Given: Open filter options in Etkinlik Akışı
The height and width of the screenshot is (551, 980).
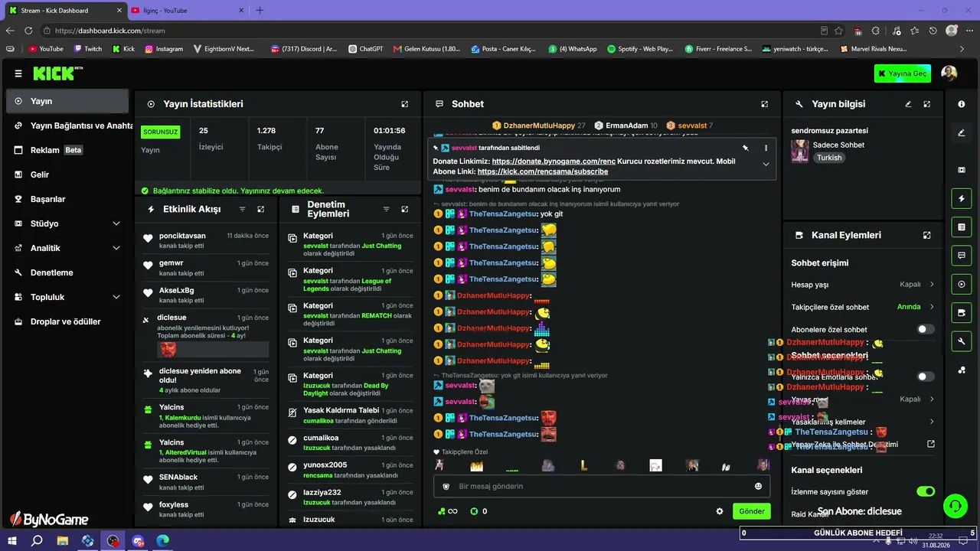Looking at the screenshot, I should tap(243, 209).
